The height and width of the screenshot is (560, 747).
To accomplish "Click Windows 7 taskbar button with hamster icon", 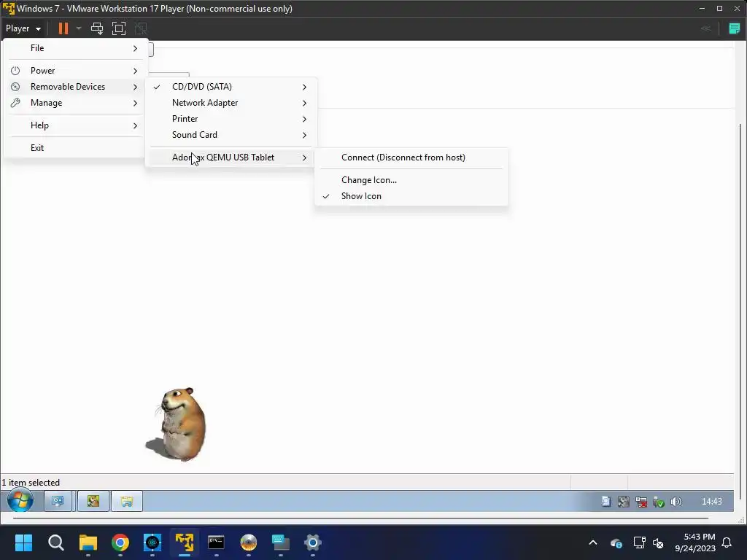I will (x=93, y=501).
